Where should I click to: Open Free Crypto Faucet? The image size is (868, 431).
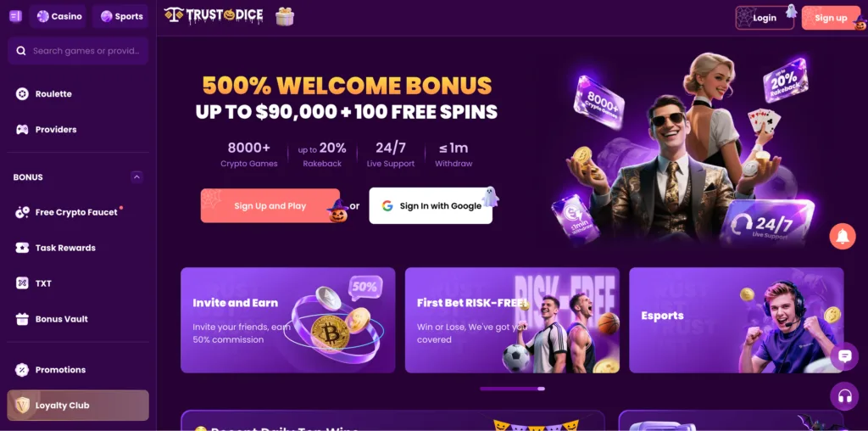click(78, 212)
